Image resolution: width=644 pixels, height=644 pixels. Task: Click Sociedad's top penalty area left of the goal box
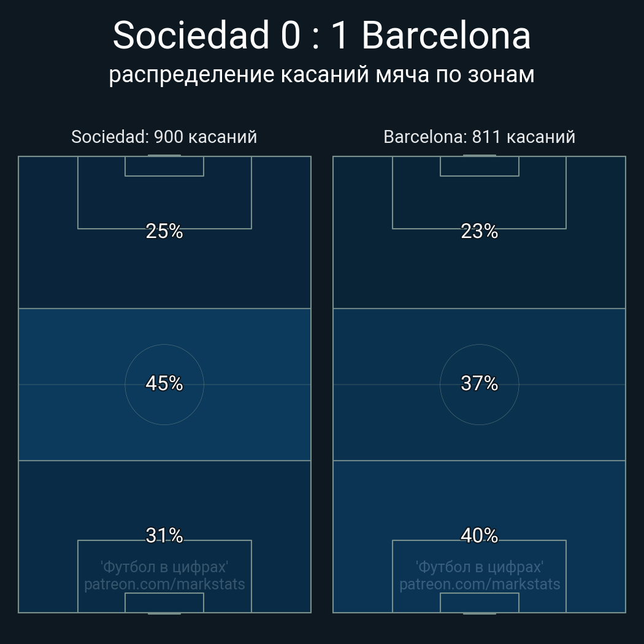[101, 193]
